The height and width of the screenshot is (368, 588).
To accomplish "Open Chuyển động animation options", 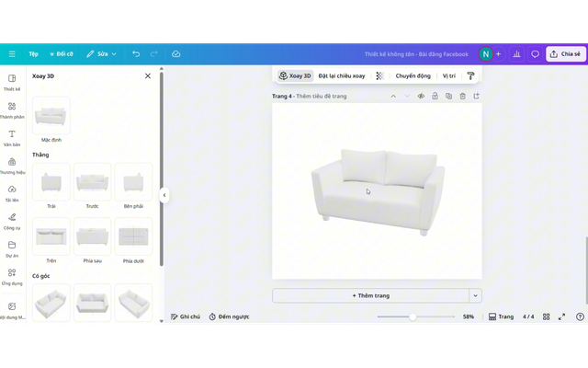I will coord(413,75).
